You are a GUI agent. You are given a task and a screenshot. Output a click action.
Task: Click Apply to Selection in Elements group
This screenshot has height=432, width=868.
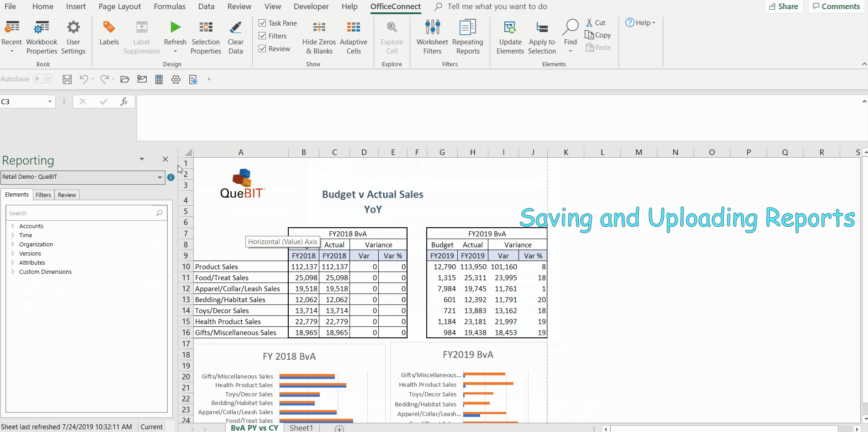(542, 37)
